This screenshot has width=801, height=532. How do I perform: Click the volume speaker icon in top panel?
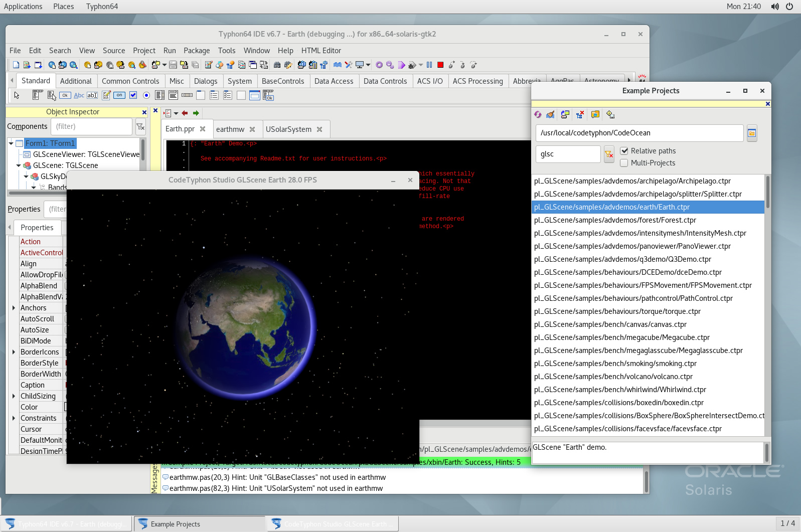[x=775, y=7]
